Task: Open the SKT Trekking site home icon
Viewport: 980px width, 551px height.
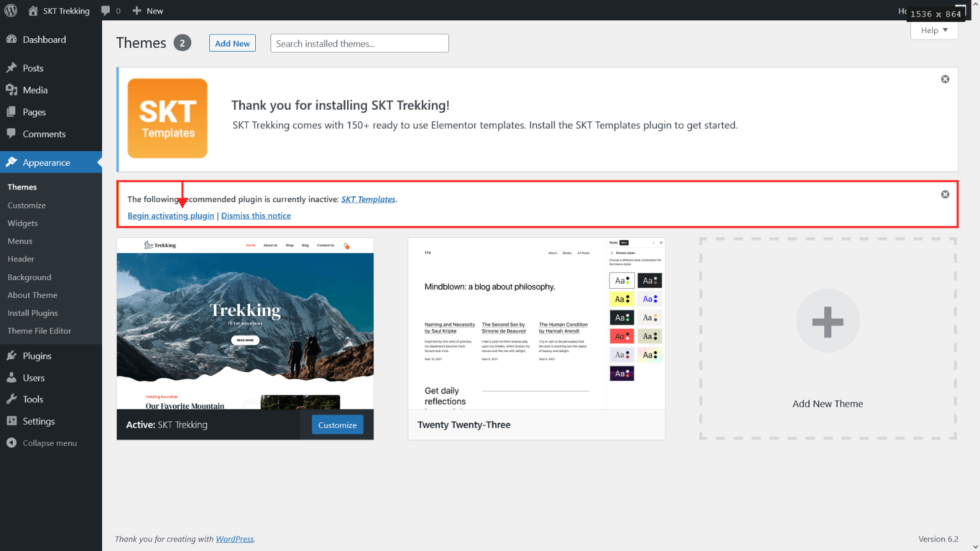Action: [33, 10]
